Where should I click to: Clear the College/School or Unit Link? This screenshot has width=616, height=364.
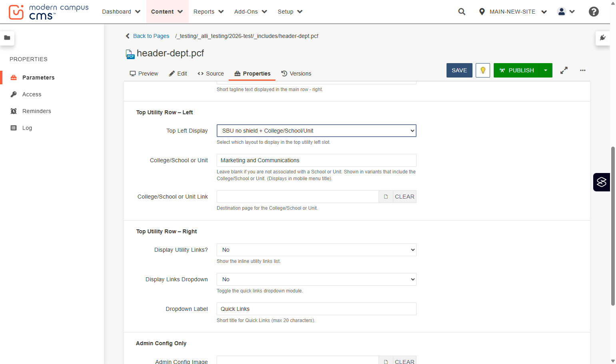point(405,197)
